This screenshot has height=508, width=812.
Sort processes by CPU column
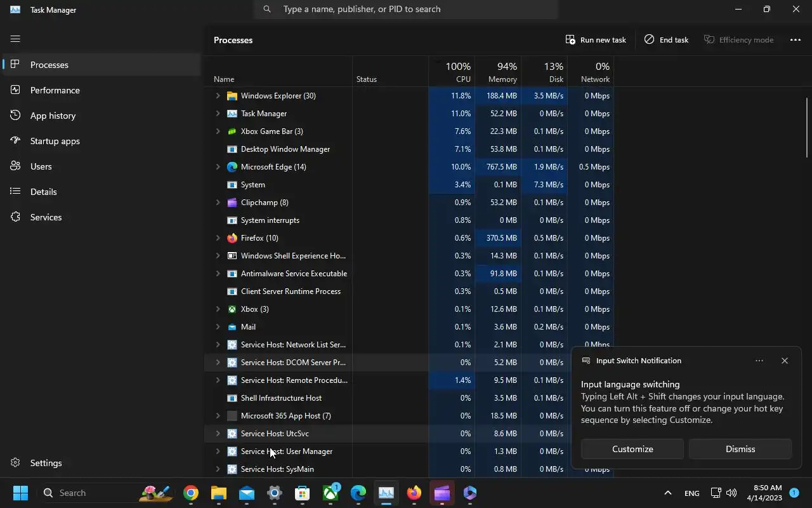(x=451, y=71)
